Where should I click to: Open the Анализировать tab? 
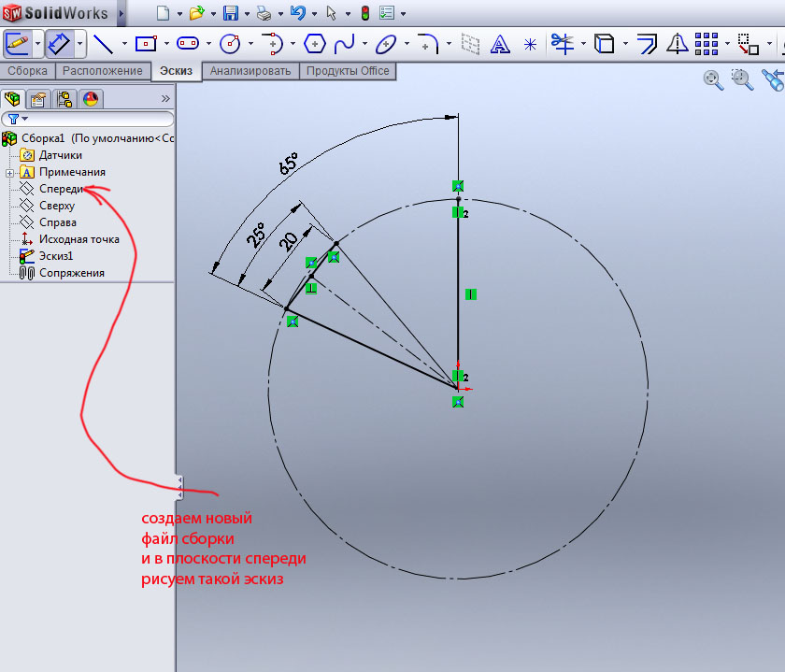pyautogui.click(x=250, y=71)
